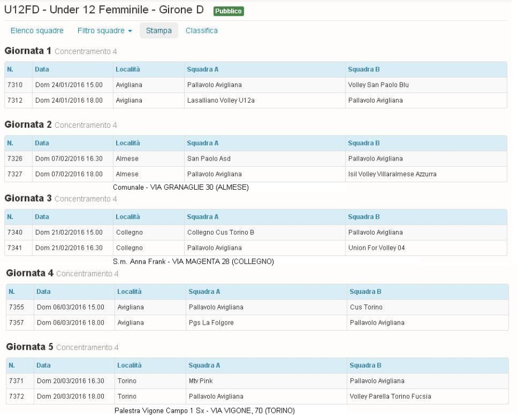Select match number 7312
The height and width of the screenshot is (420, 518).
pyautogui.click(x=15, y=100)
